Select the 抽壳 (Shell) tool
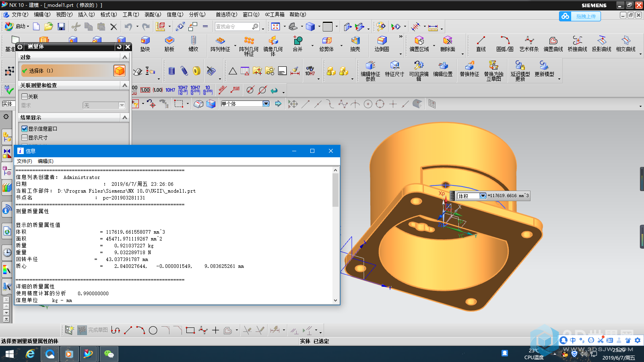This screenshot has width=644, height=362. point(355,44)
